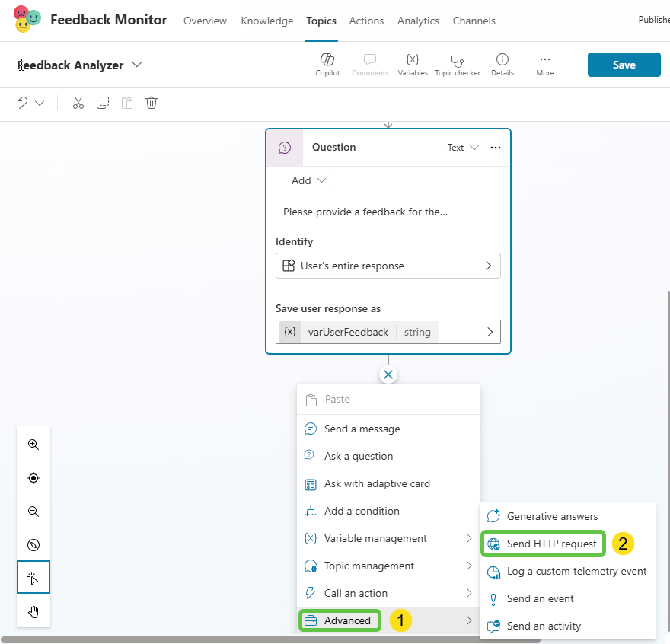Activate the pan hand tool
670x644 pixels.
(33, 611)
